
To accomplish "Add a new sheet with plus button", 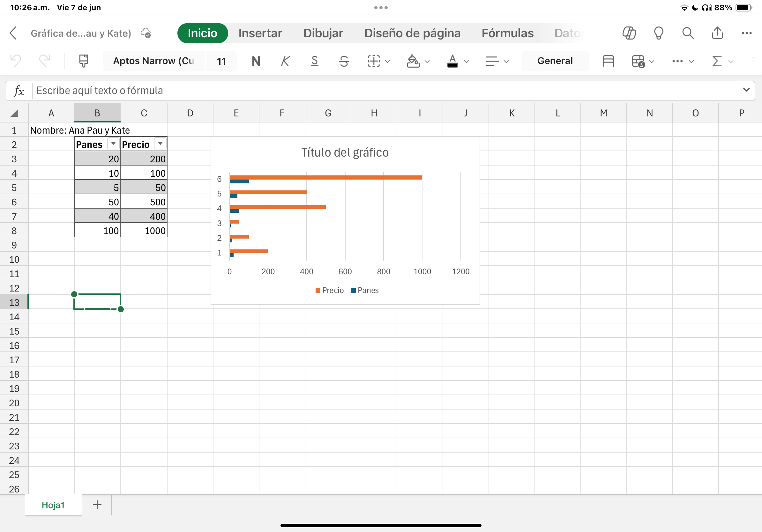I will 97,505.
